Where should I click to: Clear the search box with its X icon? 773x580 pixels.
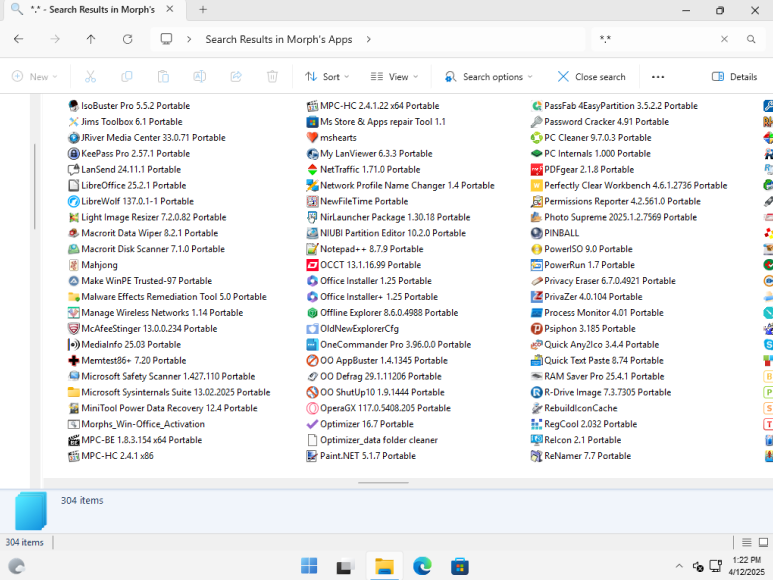tap(724, 39)
